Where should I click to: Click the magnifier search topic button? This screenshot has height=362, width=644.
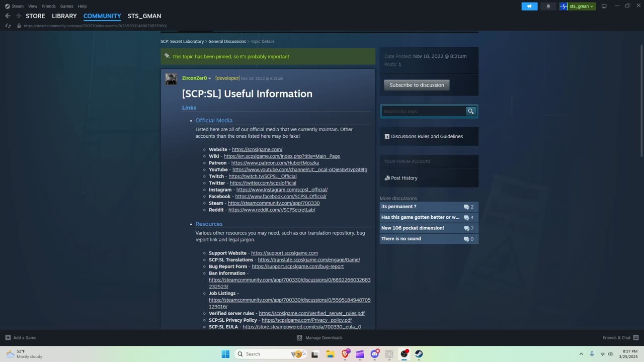click(471, 111)
